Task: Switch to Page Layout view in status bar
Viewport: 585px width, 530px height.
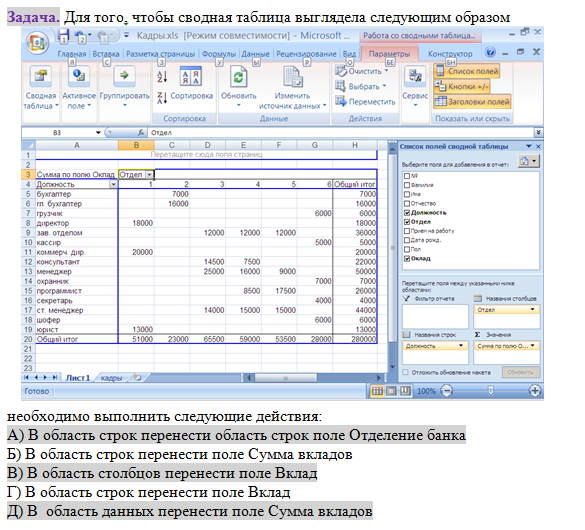Action: click(x=391, y=391)
